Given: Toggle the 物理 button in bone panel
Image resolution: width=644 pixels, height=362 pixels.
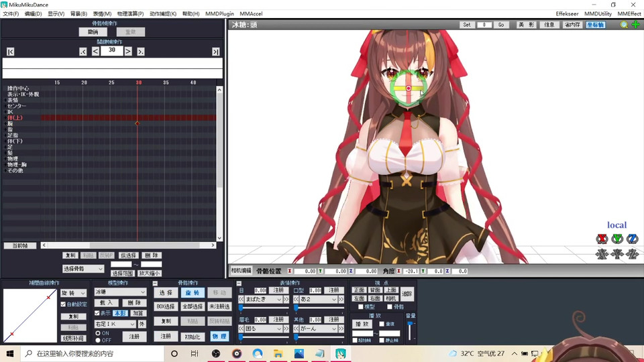Looking at the screenshot, I should 219,337.
